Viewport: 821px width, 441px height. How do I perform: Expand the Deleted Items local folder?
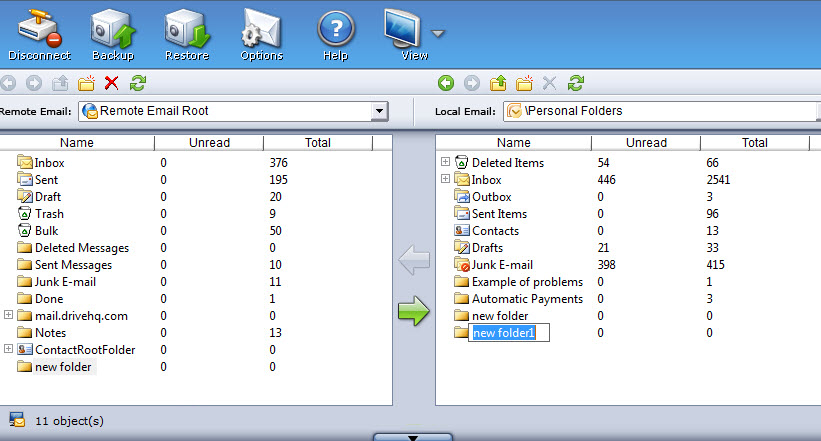point(445,162)
